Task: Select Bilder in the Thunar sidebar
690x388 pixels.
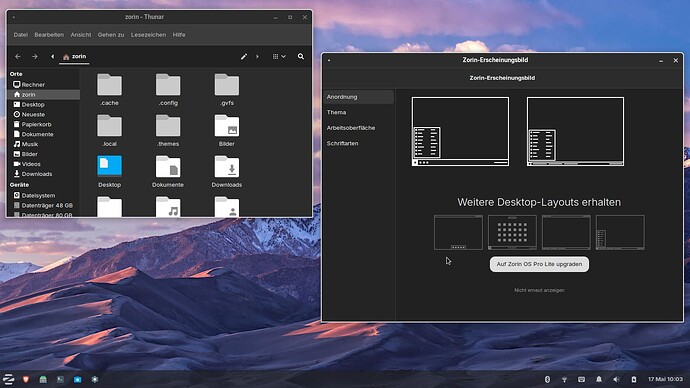Action: click(x=44, y=154)
